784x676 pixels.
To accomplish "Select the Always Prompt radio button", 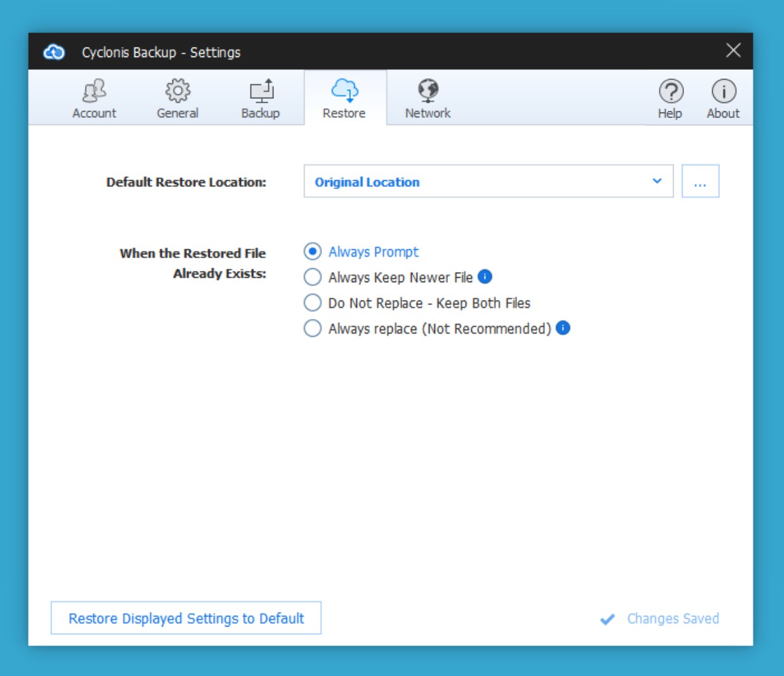I will pyautogui.click(x=312, y=252).
